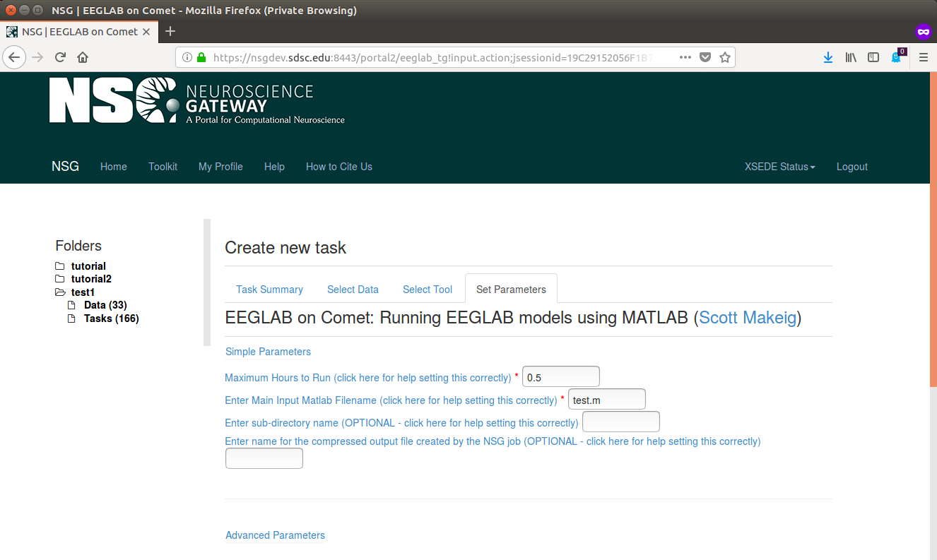This screenshot has width=937, height=560.
Task: Open site information icon in address bar
Action: click(187, 57)
